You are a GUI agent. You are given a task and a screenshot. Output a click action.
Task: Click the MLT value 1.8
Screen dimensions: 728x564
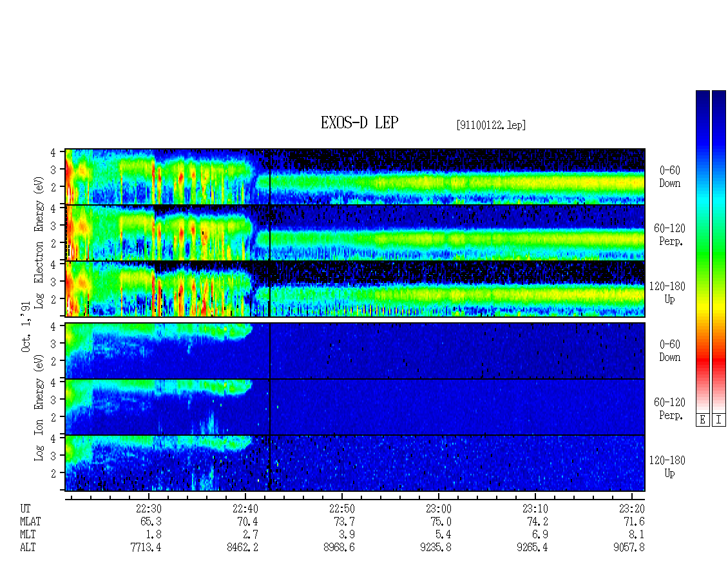154,535
